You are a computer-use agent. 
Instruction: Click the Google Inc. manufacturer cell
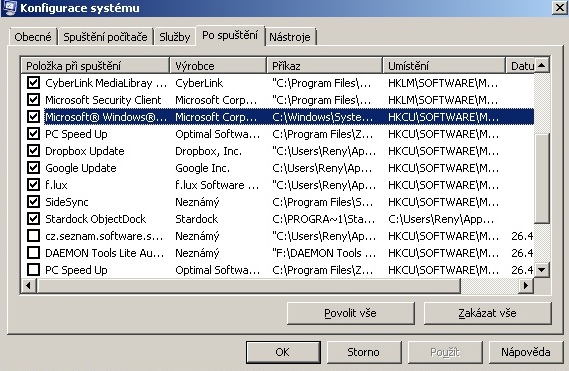(202, 168)
